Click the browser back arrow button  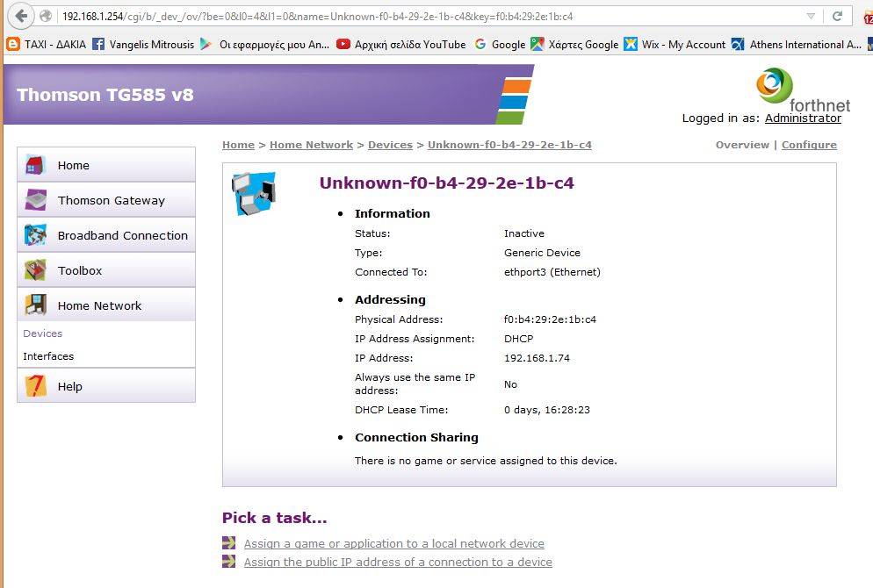[x=21, y=16]
